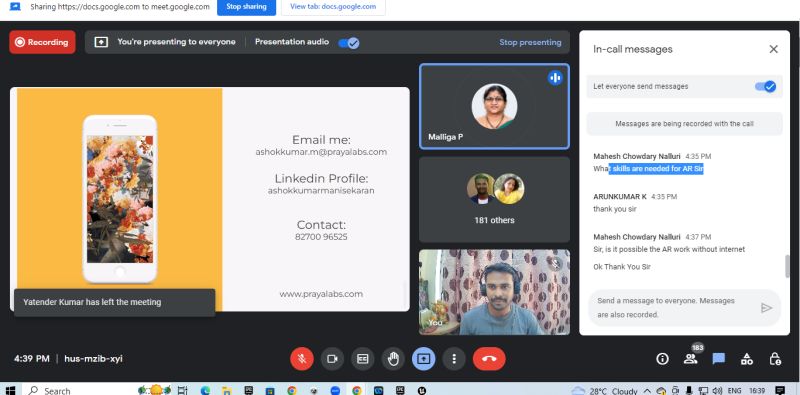This screenshot has width=800, height=395.
Task: Click Yatender Kumar has left notification
Action: tap(114, 303)
